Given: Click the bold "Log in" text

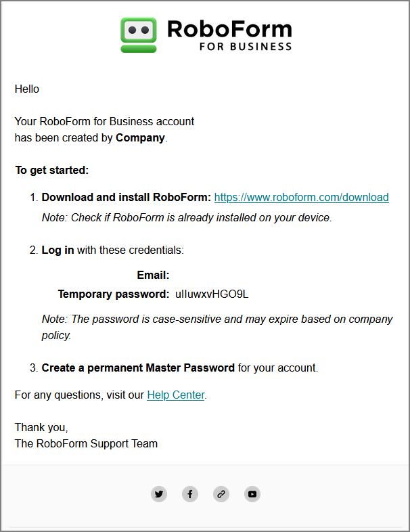Looking at the screenshot, I should click(58, 250).
